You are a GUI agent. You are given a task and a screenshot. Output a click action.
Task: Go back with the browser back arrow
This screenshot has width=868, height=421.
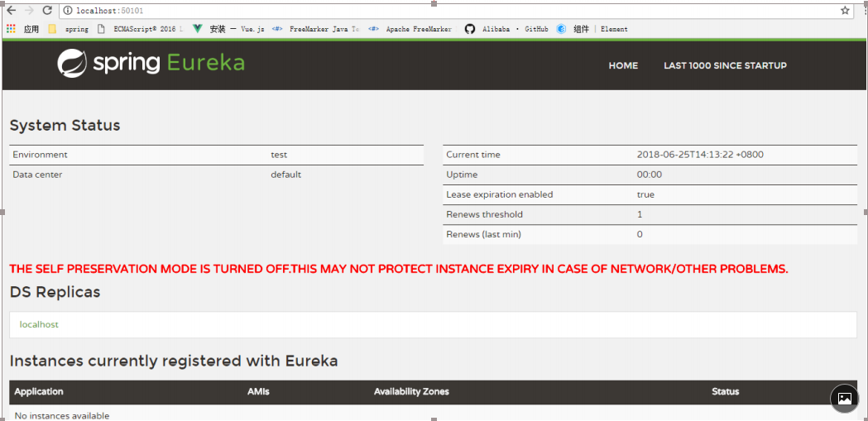(x=11, y=11)
